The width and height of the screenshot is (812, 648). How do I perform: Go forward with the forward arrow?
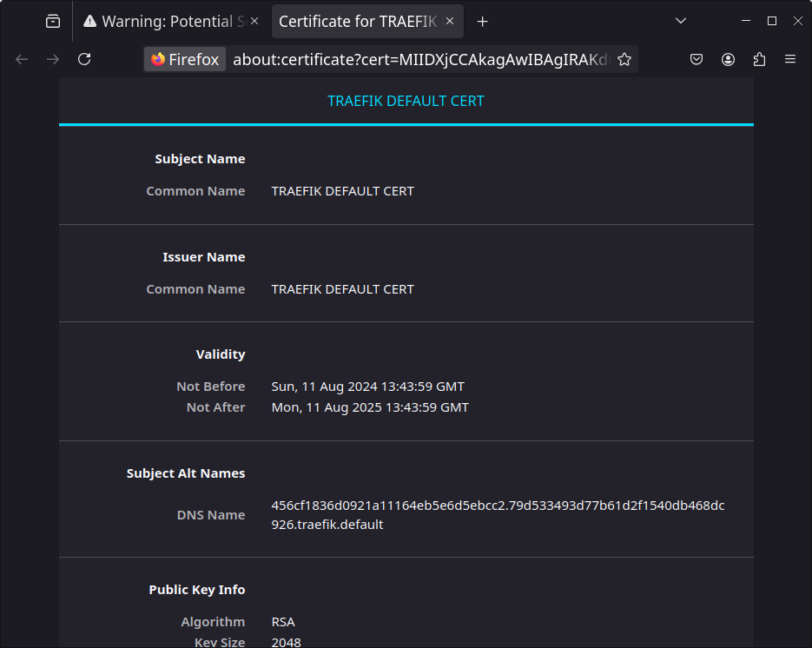coord(53,60)
